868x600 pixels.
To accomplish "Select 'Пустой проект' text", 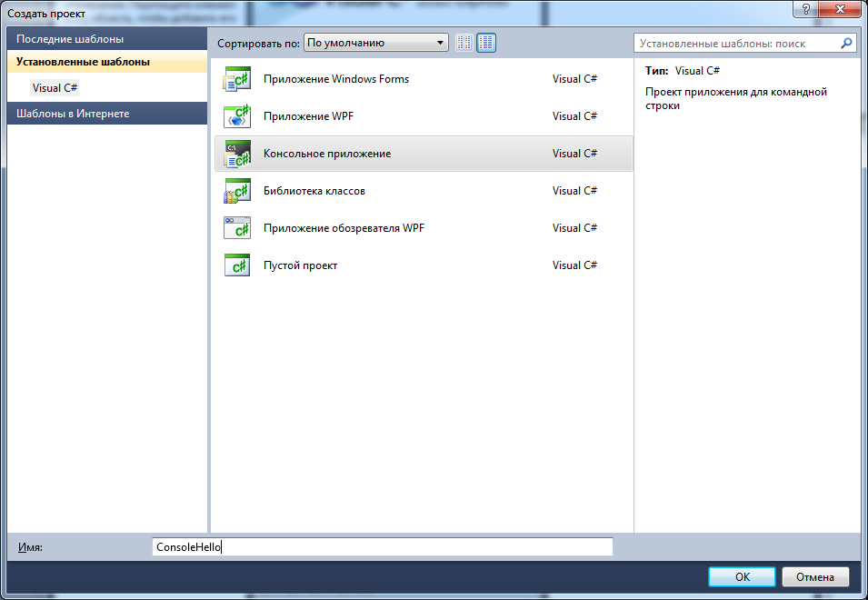I will tap(300, 265).
